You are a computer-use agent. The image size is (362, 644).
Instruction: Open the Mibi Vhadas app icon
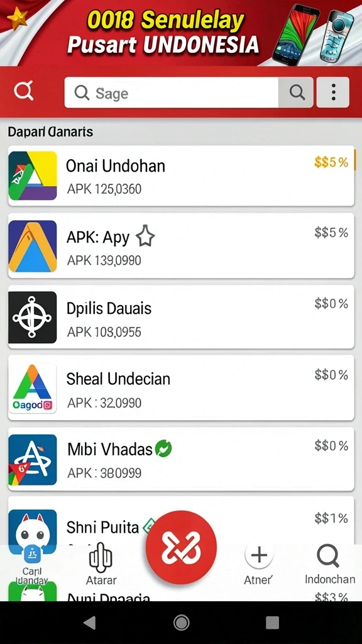click(x=33, y=460)
